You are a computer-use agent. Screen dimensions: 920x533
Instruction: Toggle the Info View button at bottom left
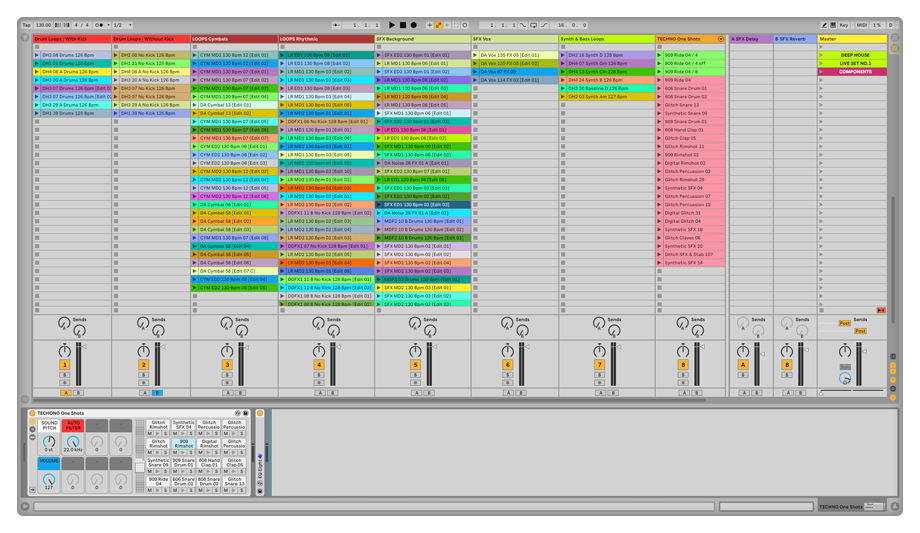(25, 506)
